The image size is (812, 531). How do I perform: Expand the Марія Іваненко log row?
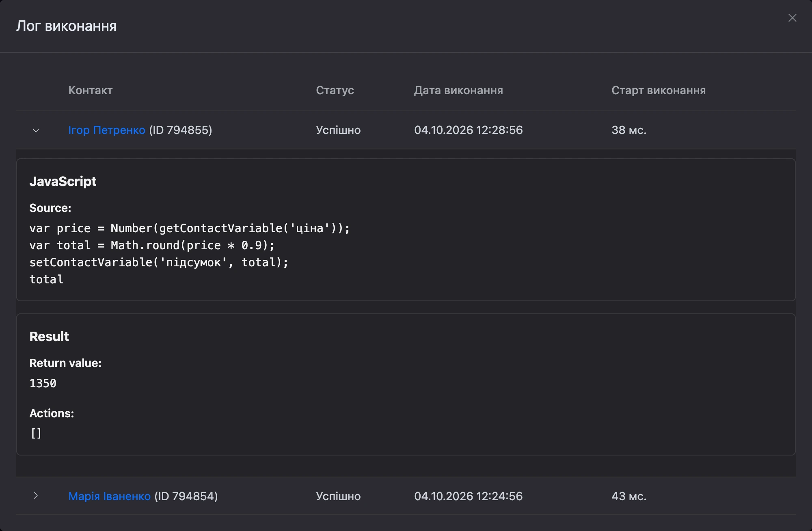pos(36,496)
